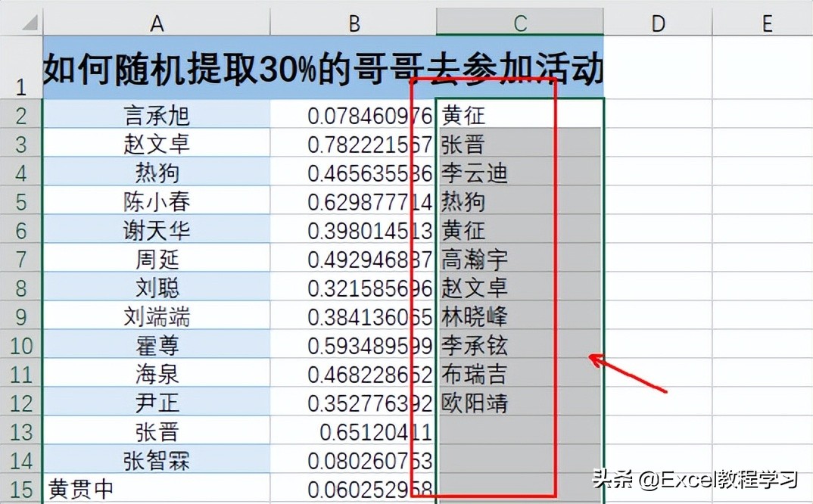Select row 6 header
Screen dimensions: 813x504
click(20, 230)
